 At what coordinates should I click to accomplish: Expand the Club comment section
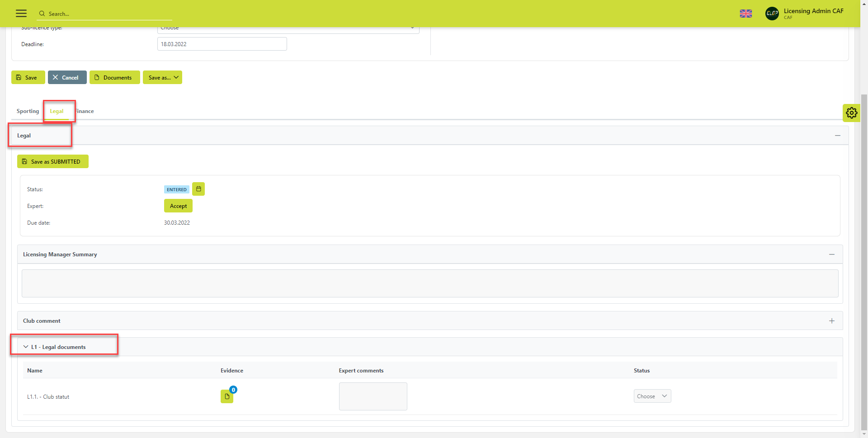click(831, 321)
